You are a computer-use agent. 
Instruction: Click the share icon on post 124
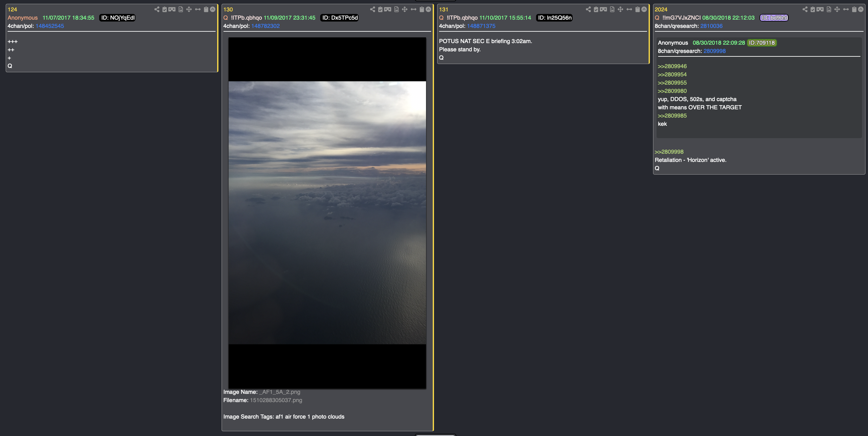(157, 10)
